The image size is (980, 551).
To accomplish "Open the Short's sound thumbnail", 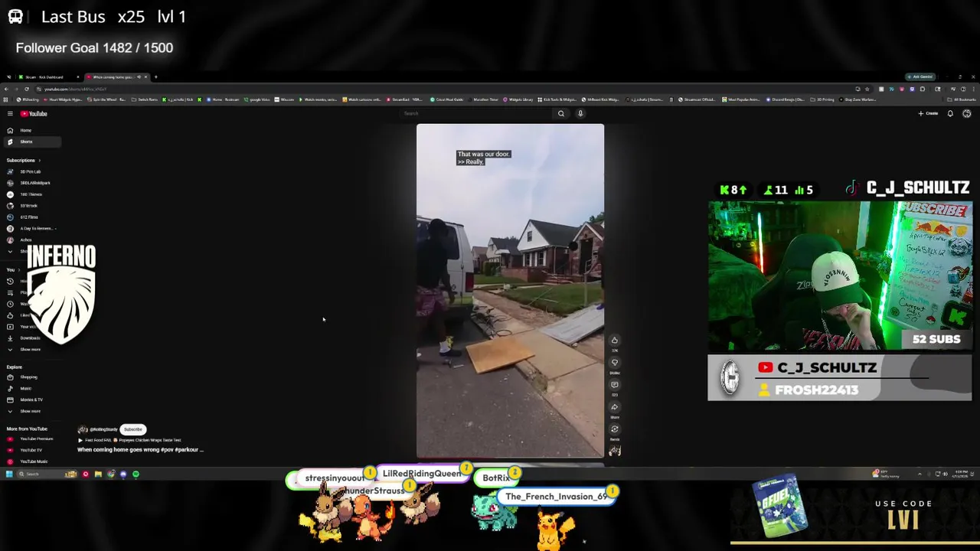I will tap(614, 451).
